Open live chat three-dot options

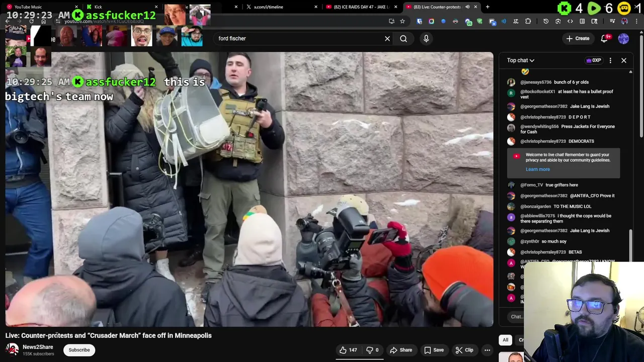click(x=610, y=60)
